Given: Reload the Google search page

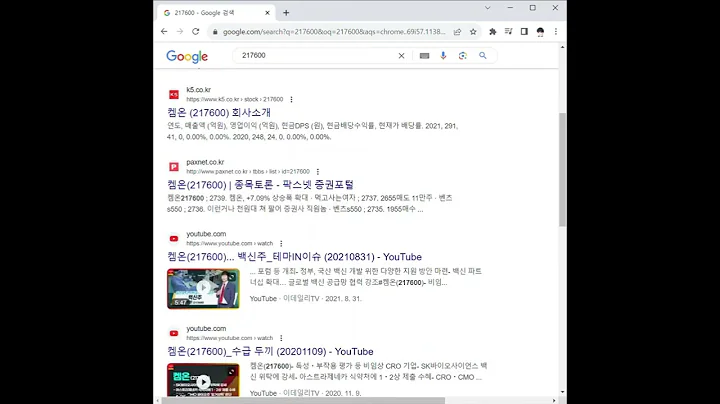Looking at the screenshot, I should tap(196, 32).
